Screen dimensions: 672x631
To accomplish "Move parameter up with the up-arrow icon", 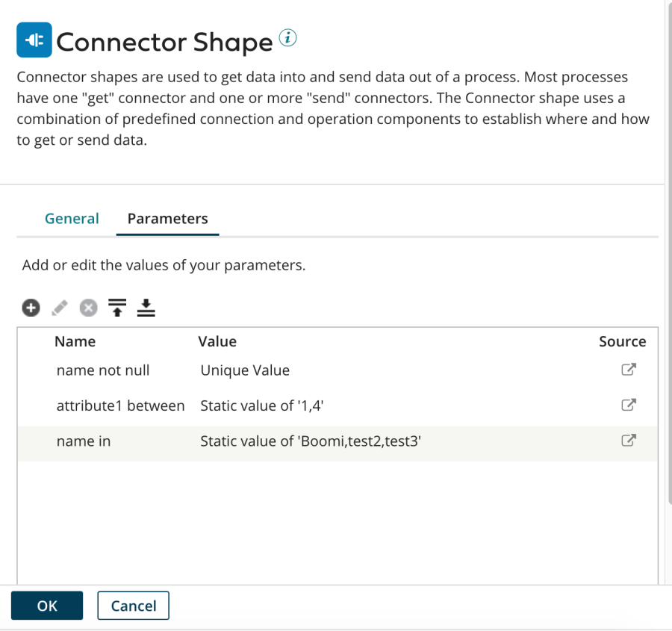I will click(x=117, y=307).
